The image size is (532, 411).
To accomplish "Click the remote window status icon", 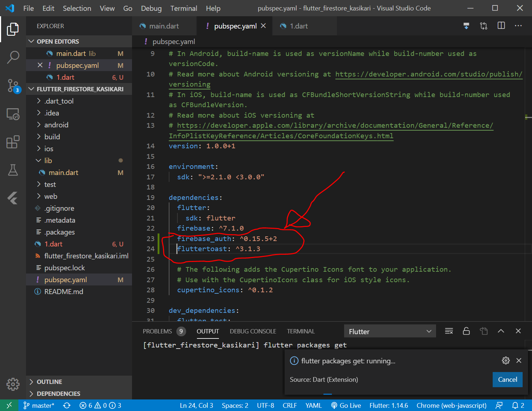I will tap(9, 405).
